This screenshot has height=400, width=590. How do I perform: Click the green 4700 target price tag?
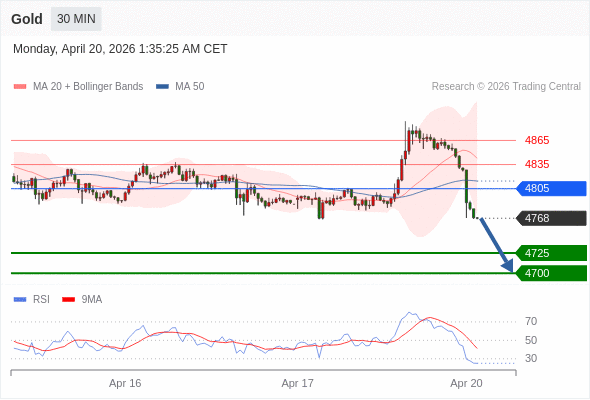tap(551, 273)
